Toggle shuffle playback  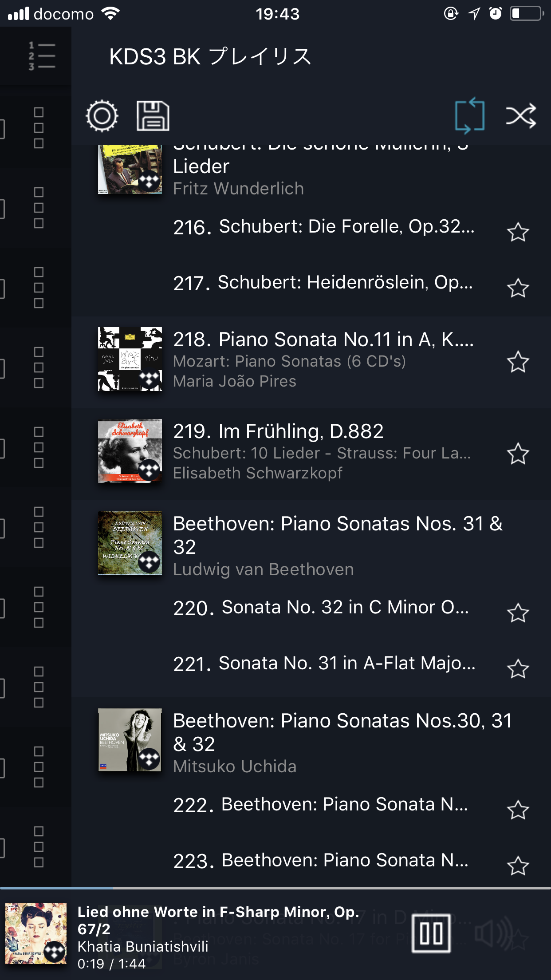[x=521, y=116]
